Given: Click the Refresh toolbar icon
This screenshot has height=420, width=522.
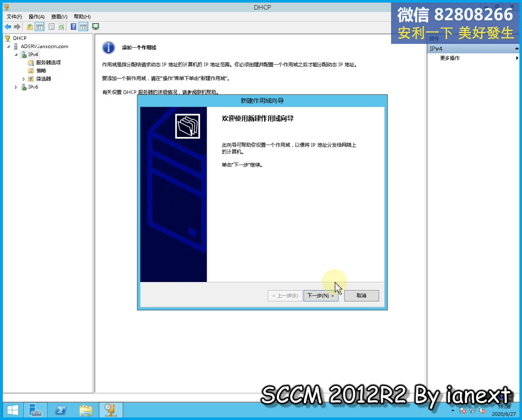Looking at the screenshot, I should [62, 27].
